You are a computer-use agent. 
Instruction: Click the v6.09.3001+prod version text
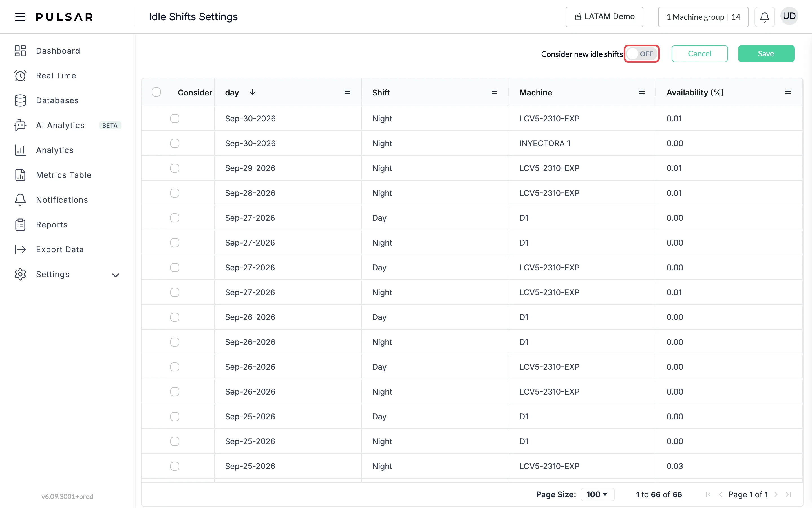pyautogui.click(x=67, y=496)
